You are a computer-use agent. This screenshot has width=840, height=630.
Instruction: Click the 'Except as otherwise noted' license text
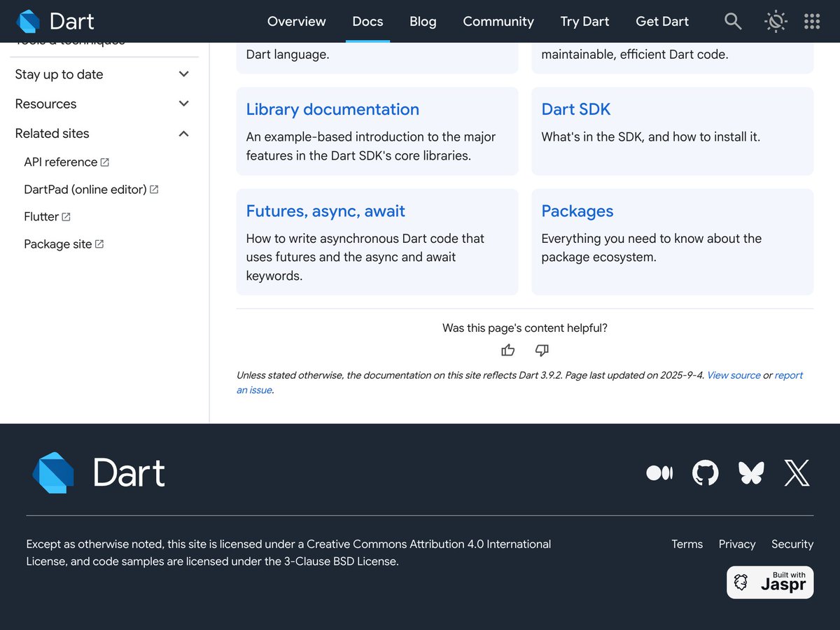[288, 552]
